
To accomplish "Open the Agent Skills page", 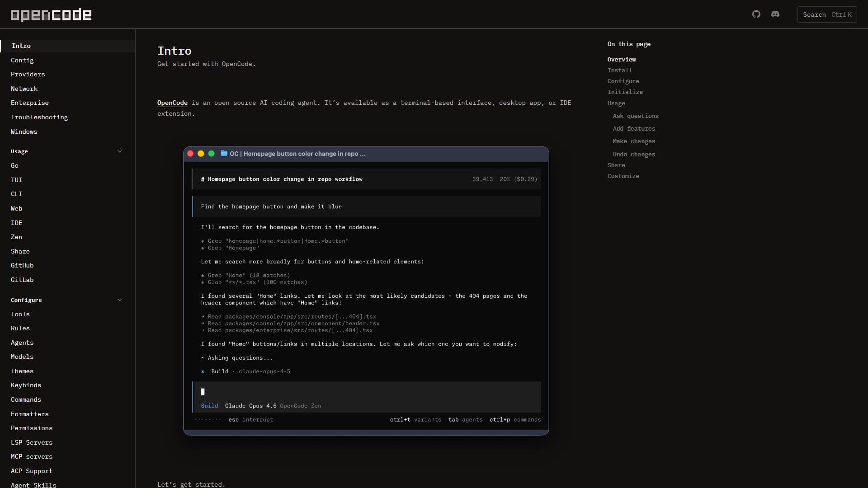I will 33,484.
